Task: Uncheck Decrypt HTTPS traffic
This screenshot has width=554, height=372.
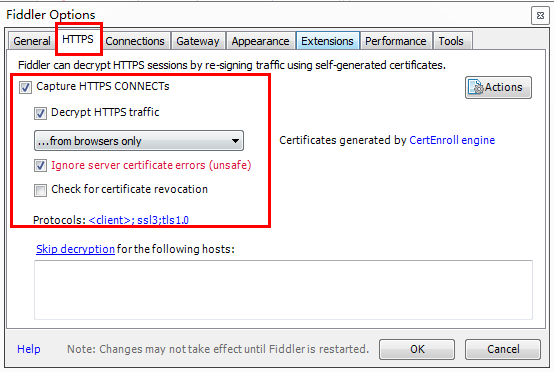Action: pyautogui.click(x=40, y=113)
